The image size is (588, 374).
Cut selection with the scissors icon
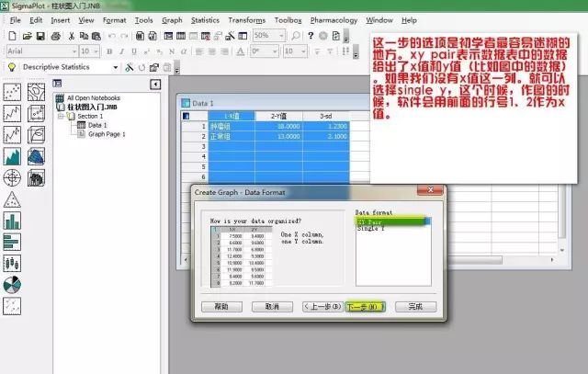[x=72, y=36]
